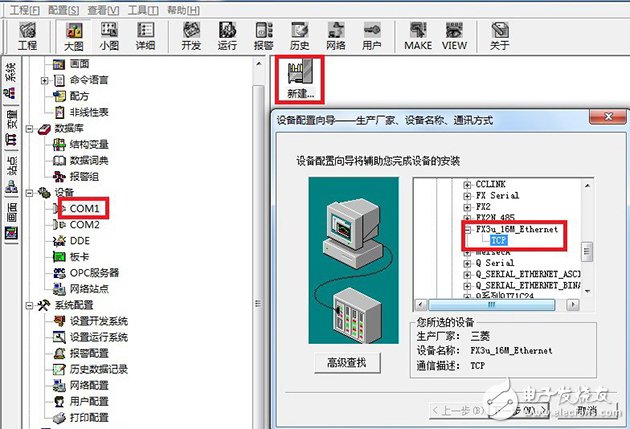Click the 工程 toolbar button
Viewport: 630px width, 429px height.
point(27,37)
